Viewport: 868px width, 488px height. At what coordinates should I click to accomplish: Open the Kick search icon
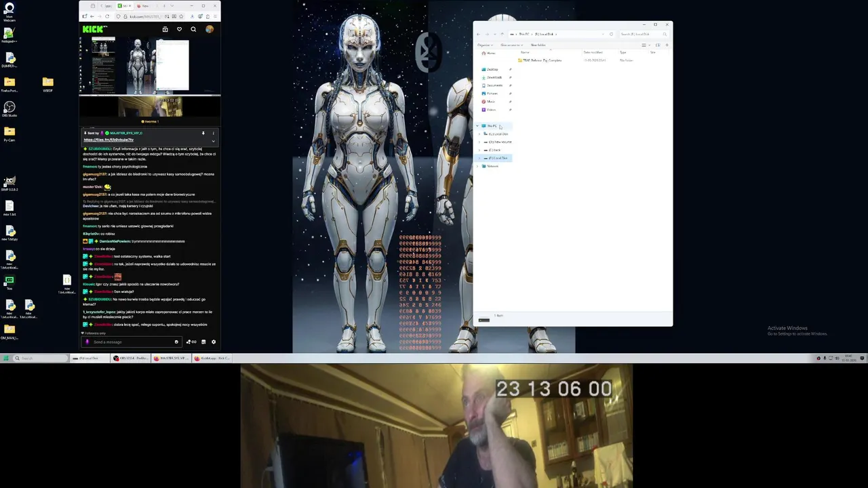click(193, 29)
